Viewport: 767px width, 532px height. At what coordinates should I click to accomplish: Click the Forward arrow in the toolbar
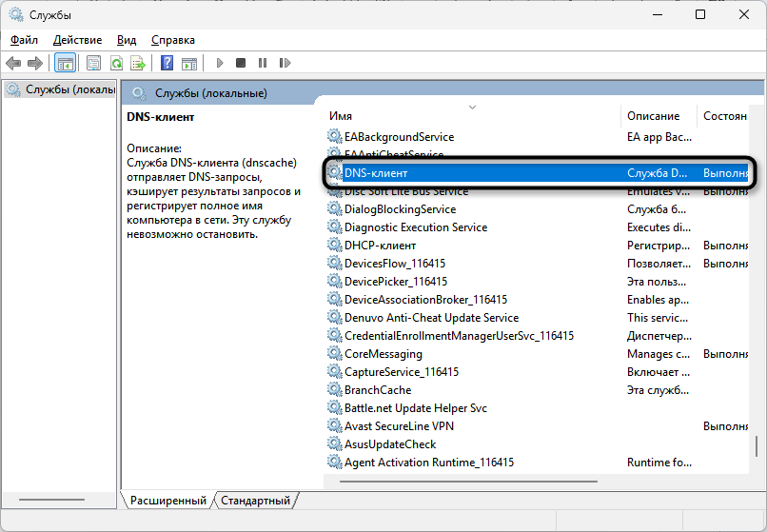pyautogui.click(x=35, y=63)
